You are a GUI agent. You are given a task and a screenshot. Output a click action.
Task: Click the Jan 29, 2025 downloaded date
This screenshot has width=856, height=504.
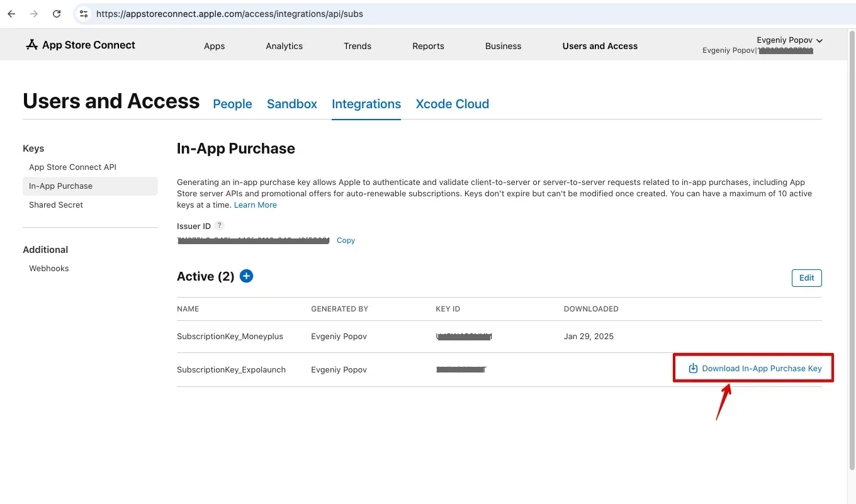pos(588,337)
